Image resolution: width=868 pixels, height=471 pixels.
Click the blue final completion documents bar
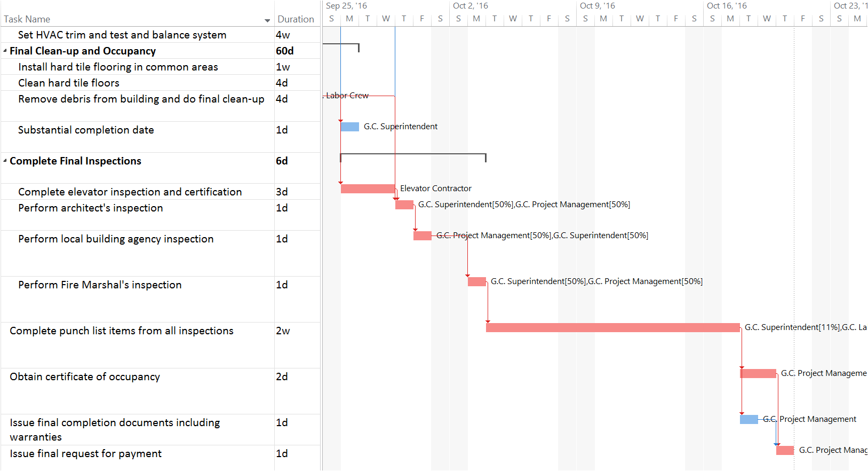click(x=748, y=419)
